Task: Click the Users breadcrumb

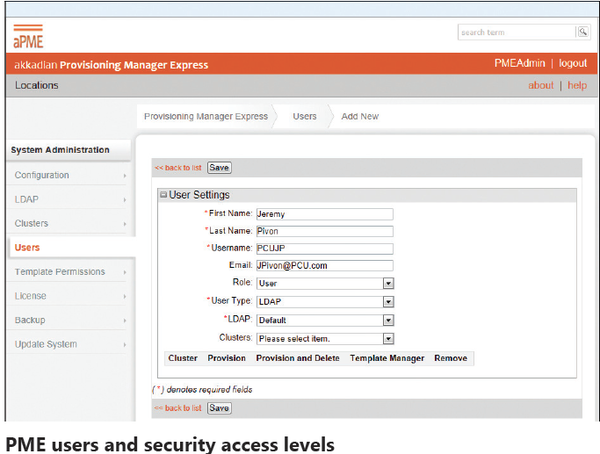Action: point(305,116)
